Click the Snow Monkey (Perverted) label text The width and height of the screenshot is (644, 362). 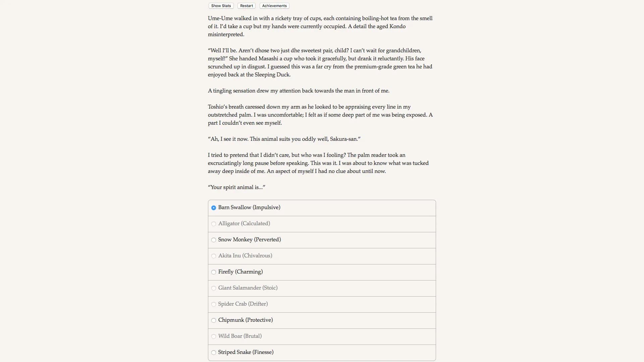(250, 240)
